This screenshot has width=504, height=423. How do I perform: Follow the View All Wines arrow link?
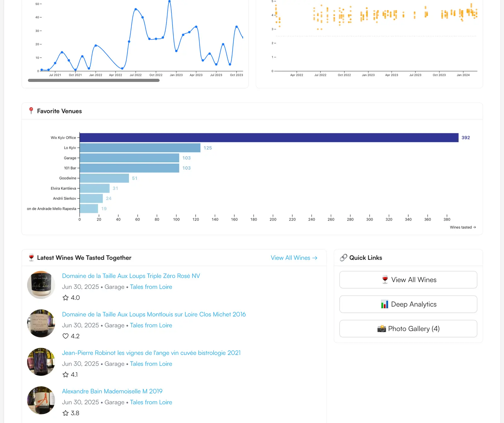pyautogui.click(x=294, y=258)
